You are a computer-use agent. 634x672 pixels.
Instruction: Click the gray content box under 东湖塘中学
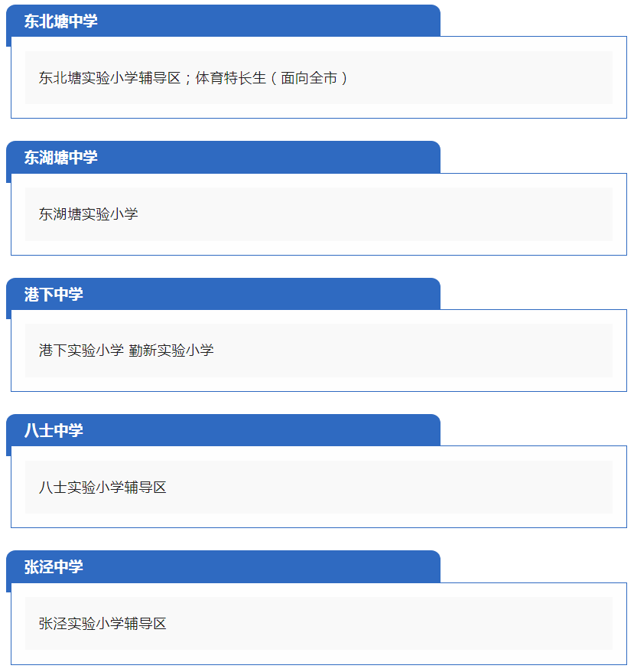(319, 214)
